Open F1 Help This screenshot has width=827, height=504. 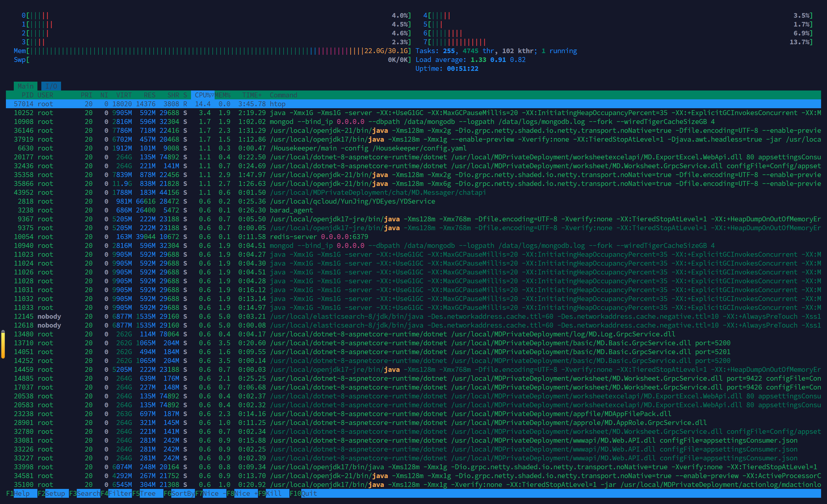coord(21,493)
